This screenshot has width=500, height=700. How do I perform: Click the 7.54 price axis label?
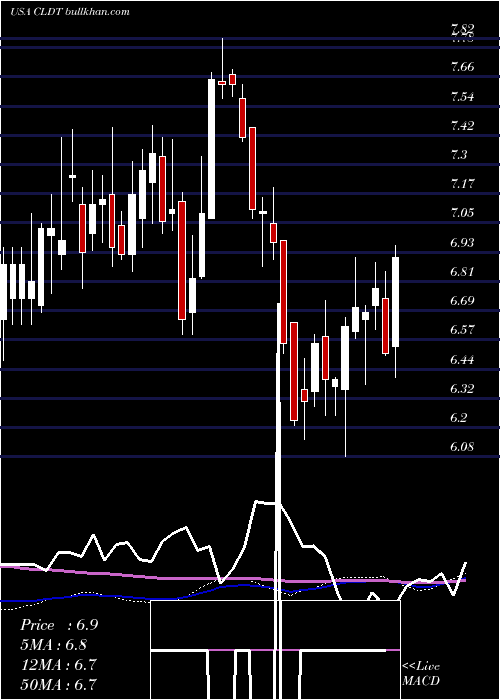tap(462, 96)
